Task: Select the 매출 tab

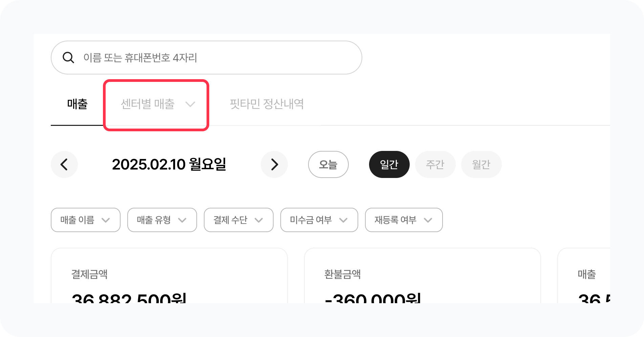Action: point(77,104)
